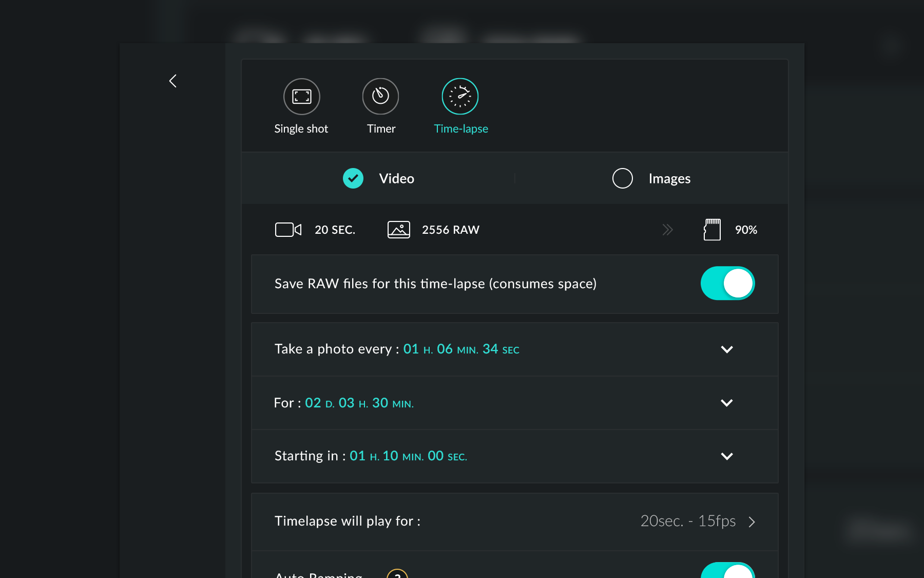924x578 pixels.
Task: Click the 01 H. 06 MIN. 34 SEC interval value
Action: click(x=461, y=349)
